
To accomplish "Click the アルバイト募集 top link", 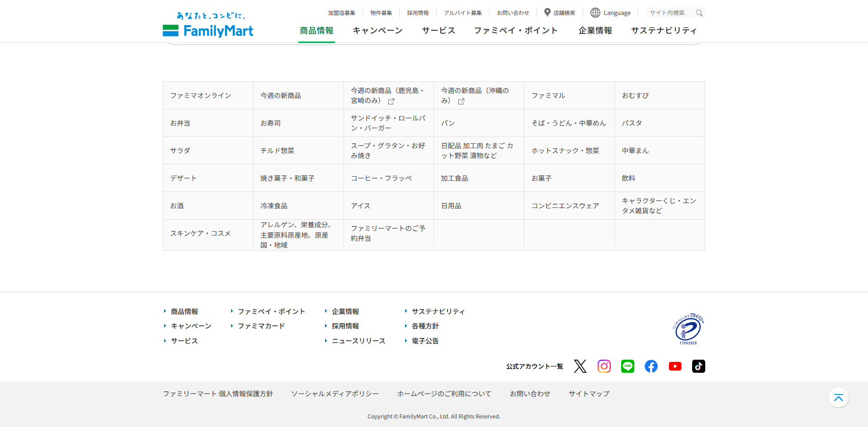I will [463, 13].
